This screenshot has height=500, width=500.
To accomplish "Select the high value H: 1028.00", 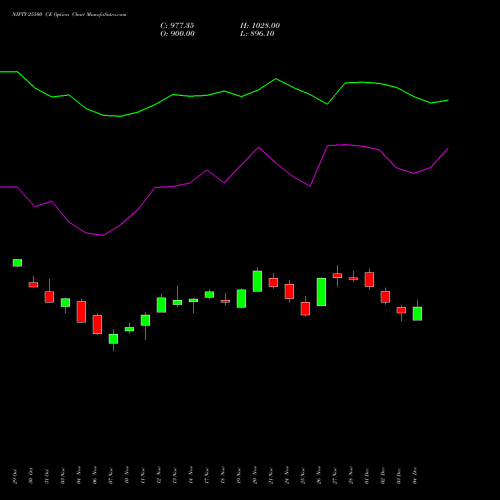I will (x=260, y=26).
